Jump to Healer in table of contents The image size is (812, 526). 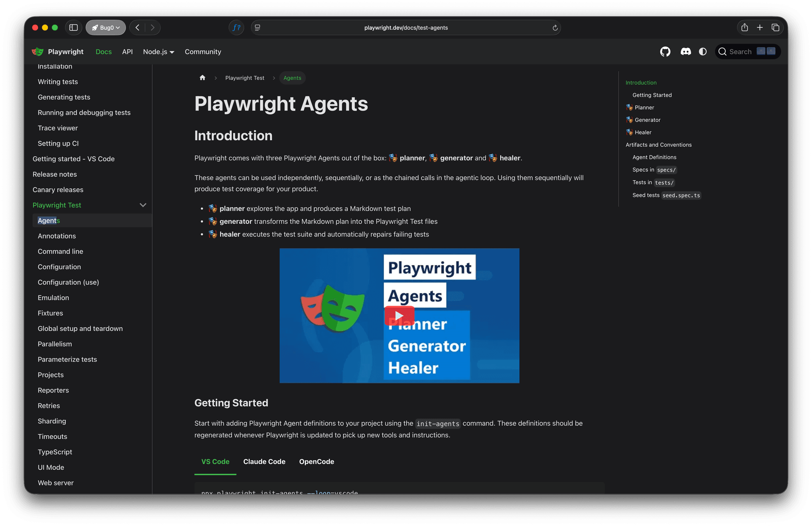click(643, 132)
